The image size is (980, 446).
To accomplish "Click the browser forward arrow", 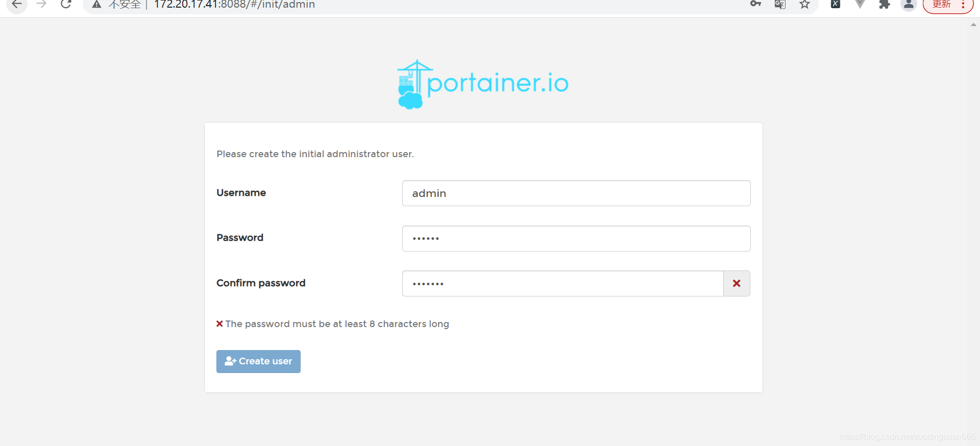I will (41, 4).
